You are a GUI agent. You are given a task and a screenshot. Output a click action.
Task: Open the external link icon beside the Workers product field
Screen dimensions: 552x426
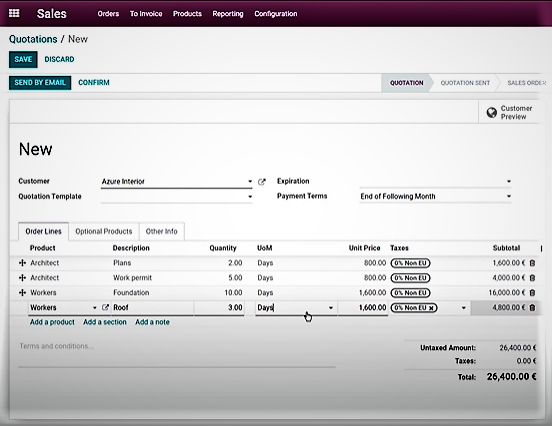[105, 307]
